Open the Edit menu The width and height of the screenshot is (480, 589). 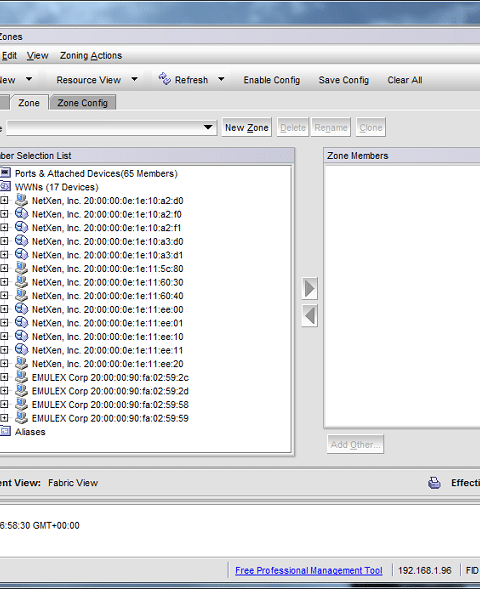tap(9, 56)
